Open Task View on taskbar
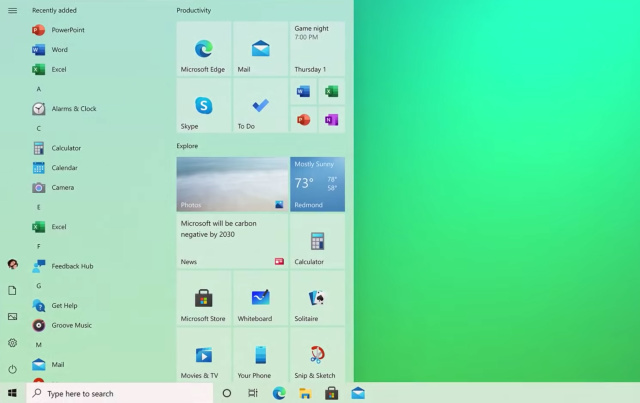640x403 pixels. (253, 393)
